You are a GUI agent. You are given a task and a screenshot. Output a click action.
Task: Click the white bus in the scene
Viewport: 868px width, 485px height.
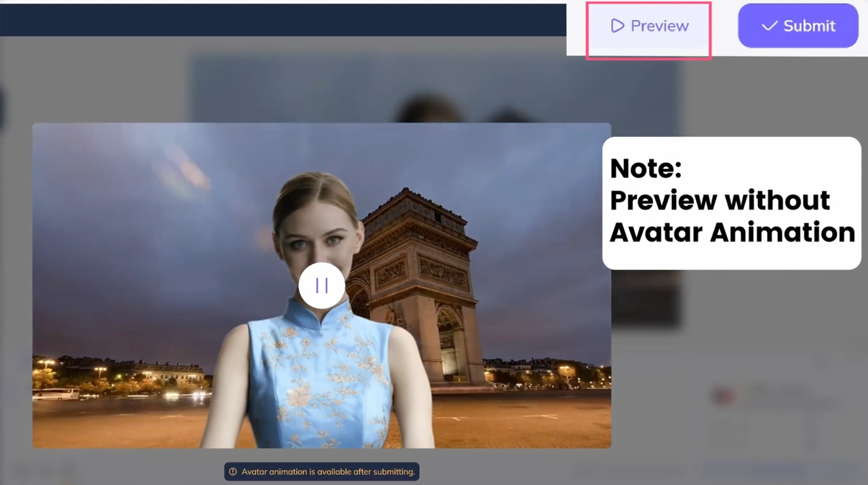[x=56, y=394]
